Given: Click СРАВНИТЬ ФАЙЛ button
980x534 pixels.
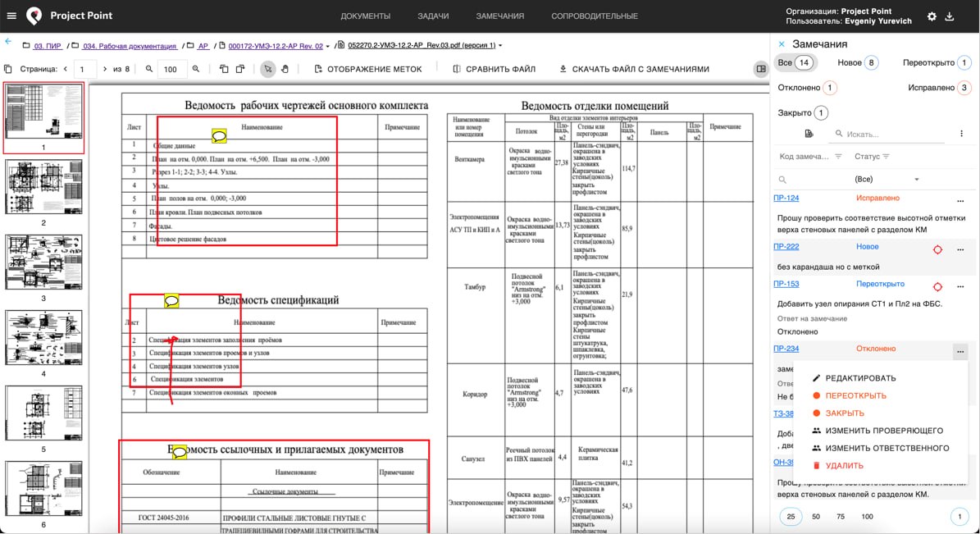Looking at the screenshot, I should click(494, 69).
